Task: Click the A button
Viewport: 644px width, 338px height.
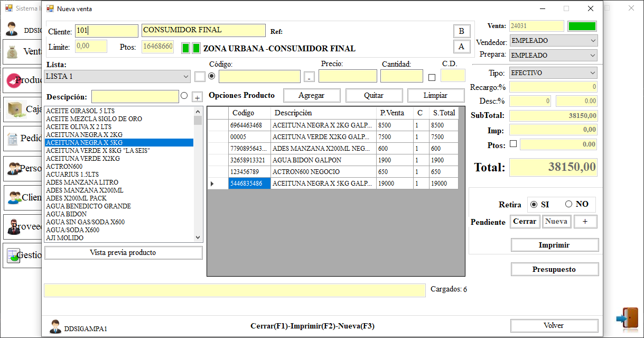Action: click(x=462, y=47)
